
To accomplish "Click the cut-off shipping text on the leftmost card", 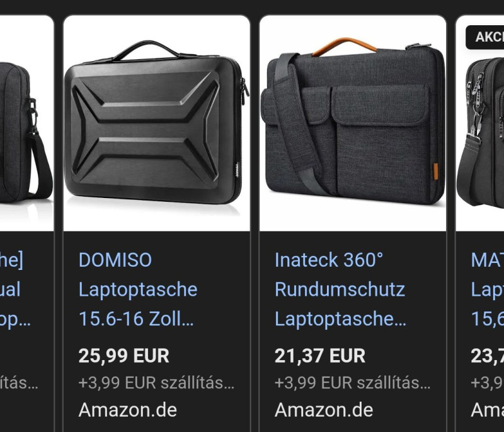I will click(x=19, y=383).
